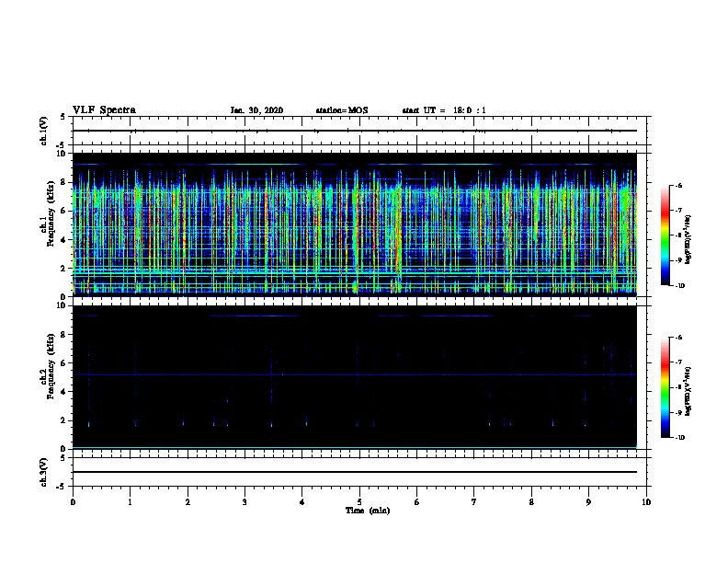
Task: Click the ch.3 voltage waveform trace
Action: 355,472
